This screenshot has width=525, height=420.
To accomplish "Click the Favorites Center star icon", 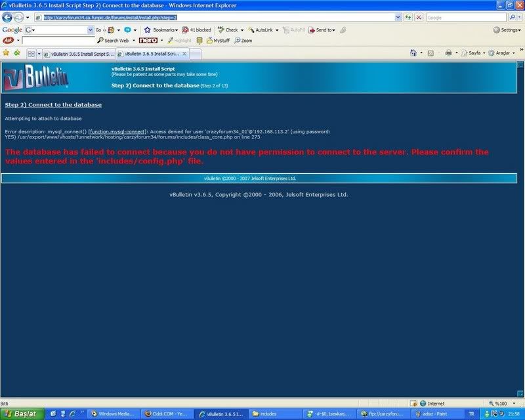I will (x=6, y=53).
